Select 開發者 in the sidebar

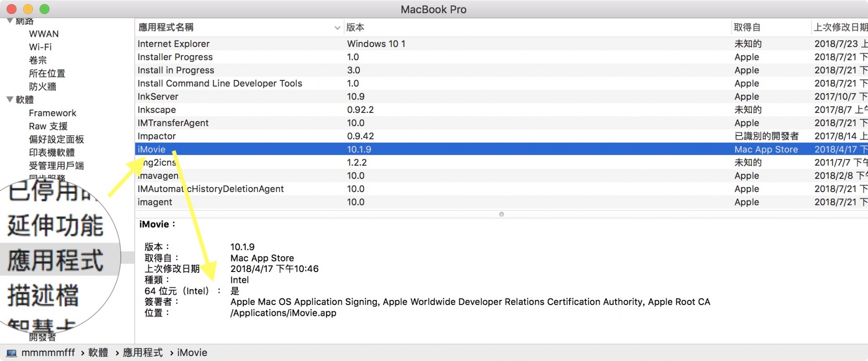tap(42, 337)
